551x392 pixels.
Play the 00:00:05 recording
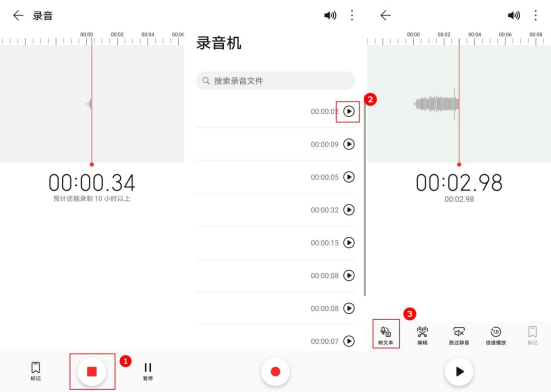click(x=349, y=177)
